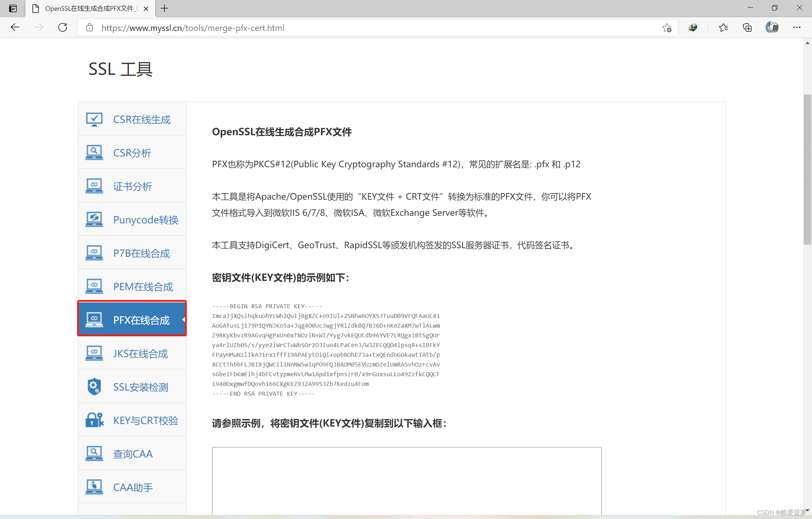Go to JKS在线合成 in sidebar
Image resolution: width=812 pixels, height=519 pixels.
140,354
